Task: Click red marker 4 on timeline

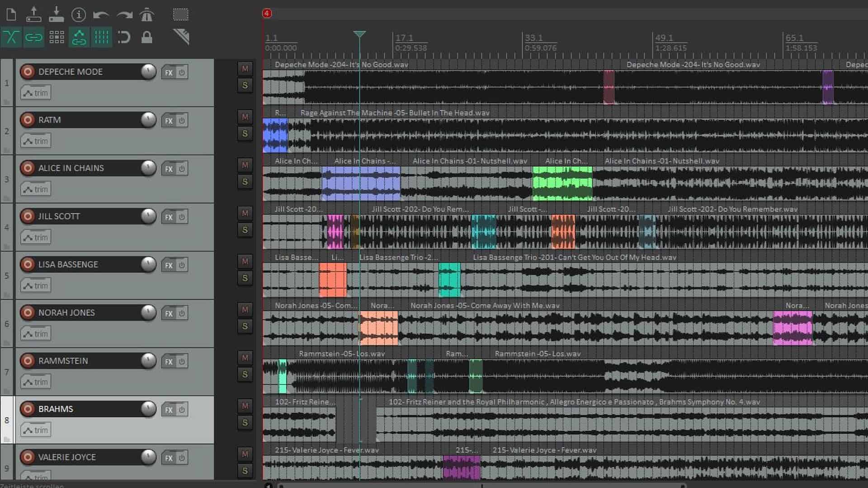Action: [x=267, y=14]
